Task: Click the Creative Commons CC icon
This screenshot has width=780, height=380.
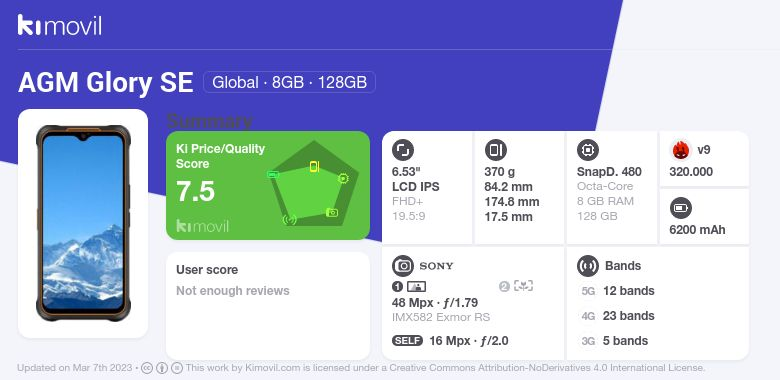Action: click(147, 368)
